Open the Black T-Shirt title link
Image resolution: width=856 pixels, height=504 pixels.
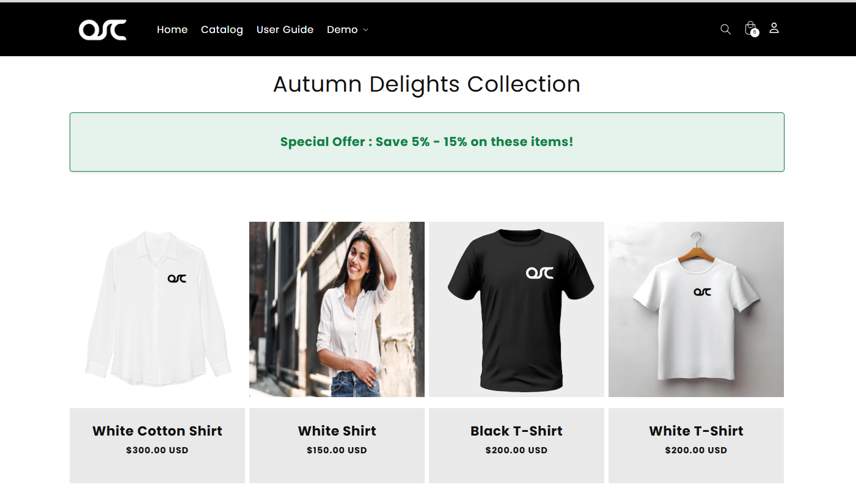point(516,431)
